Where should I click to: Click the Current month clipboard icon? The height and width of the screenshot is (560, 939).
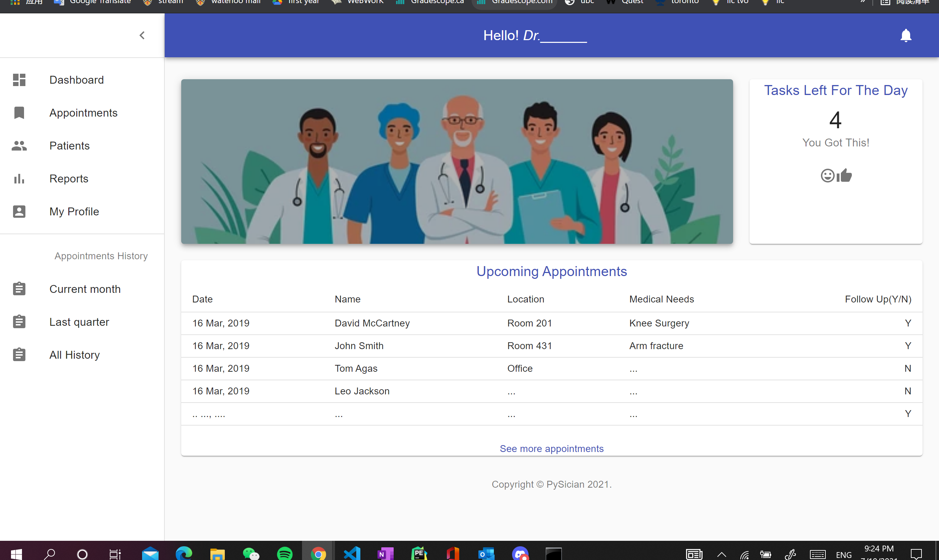click(19, 289)
